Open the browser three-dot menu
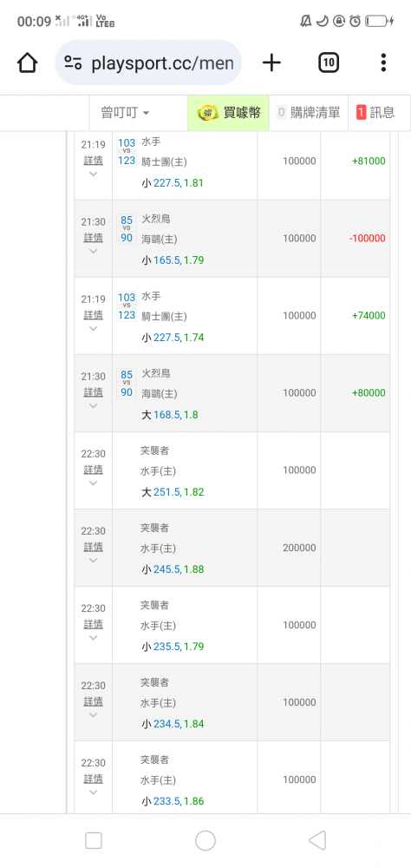The image size is (411, 868). pos(383,62)
